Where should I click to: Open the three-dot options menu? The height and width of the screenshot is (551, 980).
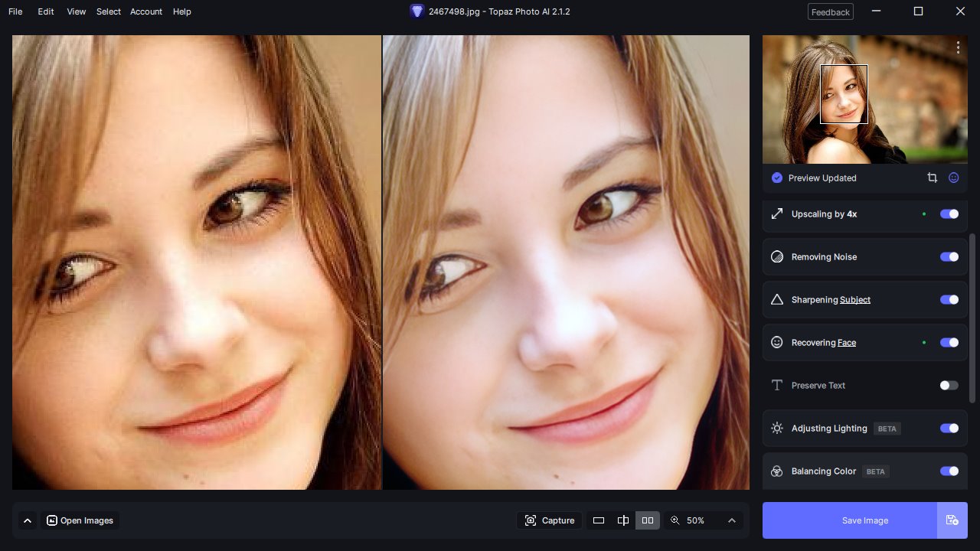coord(958,47)
